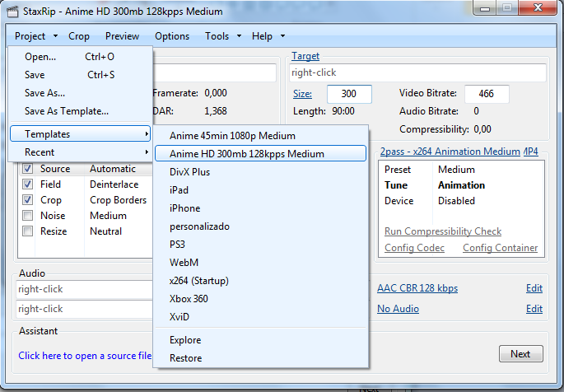Click the Tune Animation setting row
The height and width of the screenshot is (392, 564).
[x=461, y=185]
